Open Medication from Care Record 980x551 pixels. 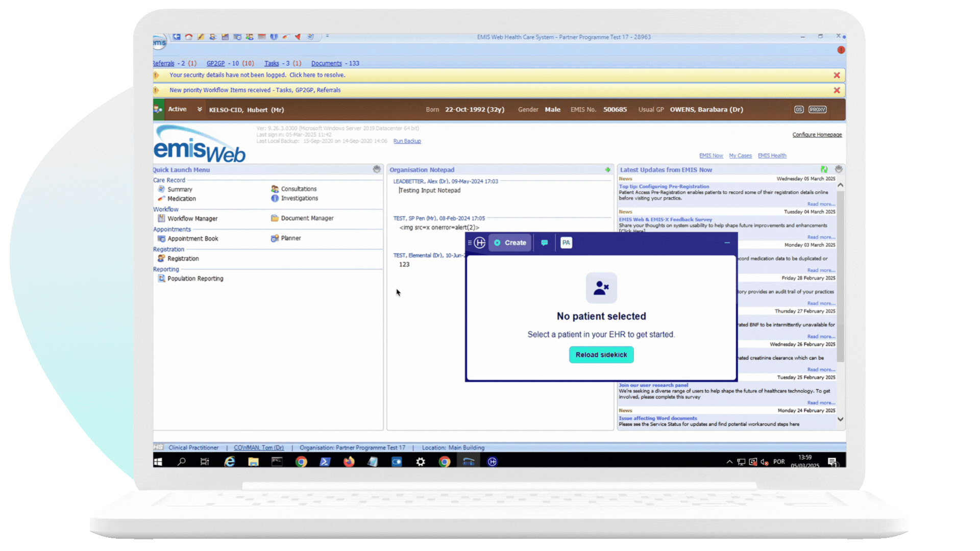pos(181,199)
